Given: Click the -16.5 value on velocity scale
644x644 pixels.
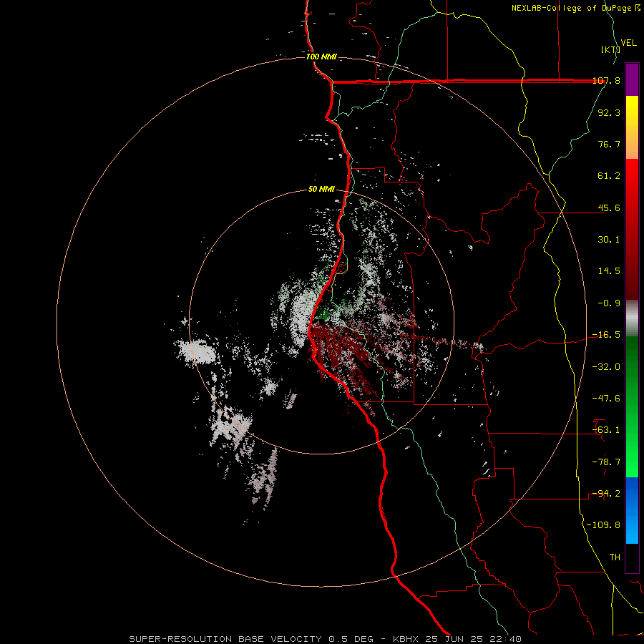Looking at the screenshot, I should (606, 335).
